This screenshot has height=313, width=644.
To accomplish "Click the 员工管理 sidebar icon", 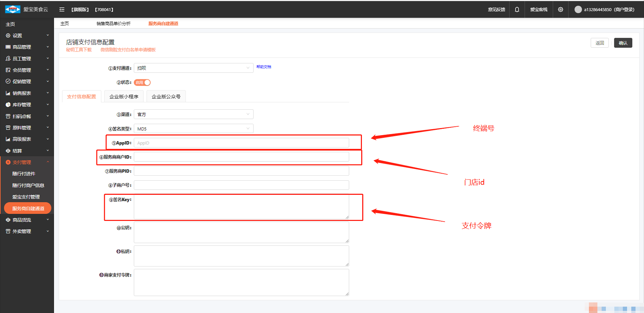I will point(8,59).
